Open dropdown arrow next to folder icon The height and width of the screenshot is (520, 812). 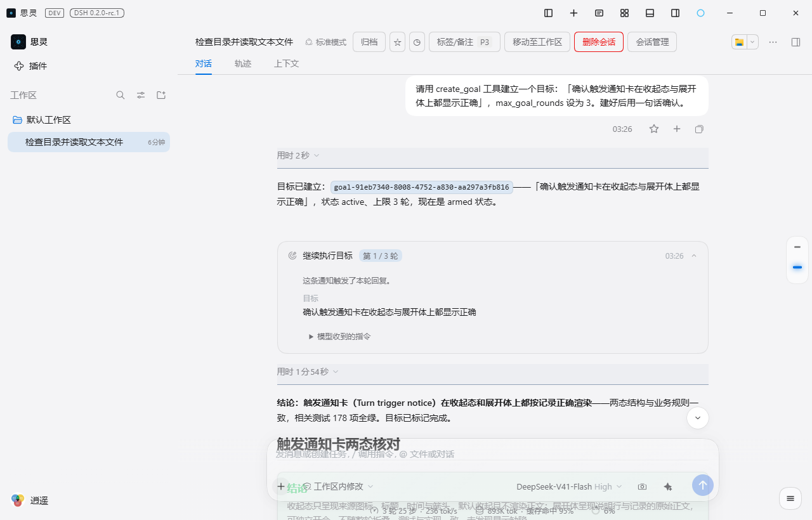(752, 42)
